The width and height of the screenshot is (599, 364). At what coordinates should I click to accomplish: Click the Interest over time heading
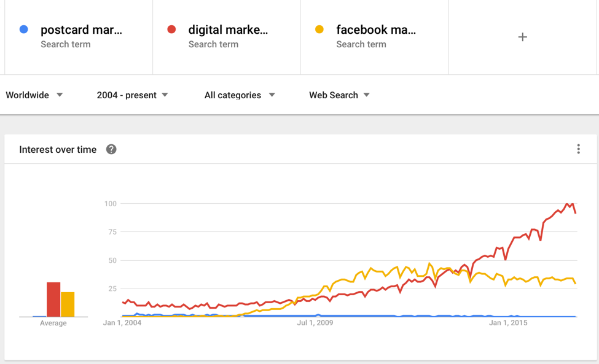[x=58, y=150]
